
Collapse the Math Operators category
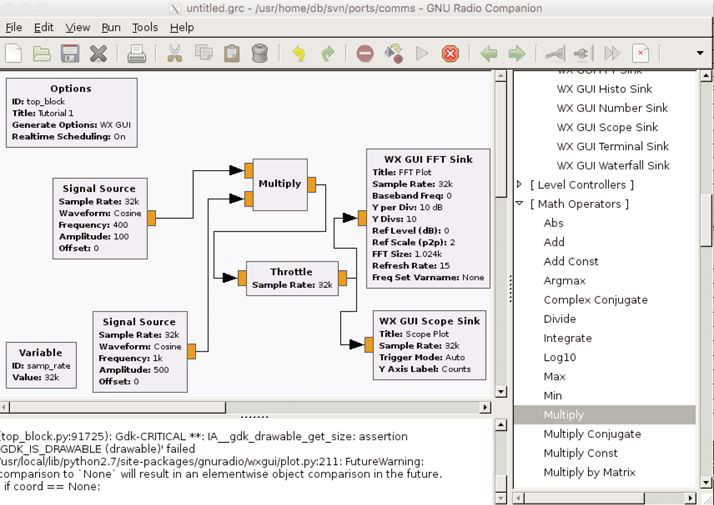[x=520, y=204]
